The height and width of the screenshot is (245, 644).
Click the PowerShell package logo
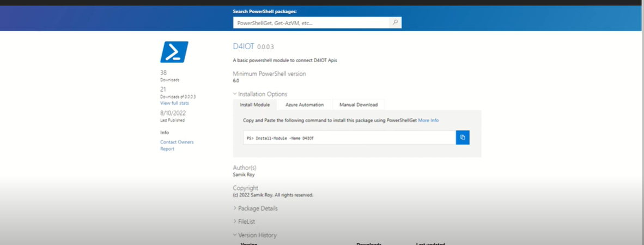click(x=174, y=52)
